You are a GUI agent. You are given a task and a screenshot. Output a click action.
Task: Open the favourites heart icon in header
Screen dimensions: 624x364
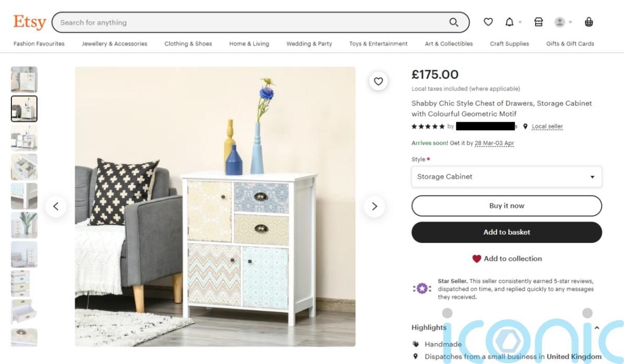(488, 22)
